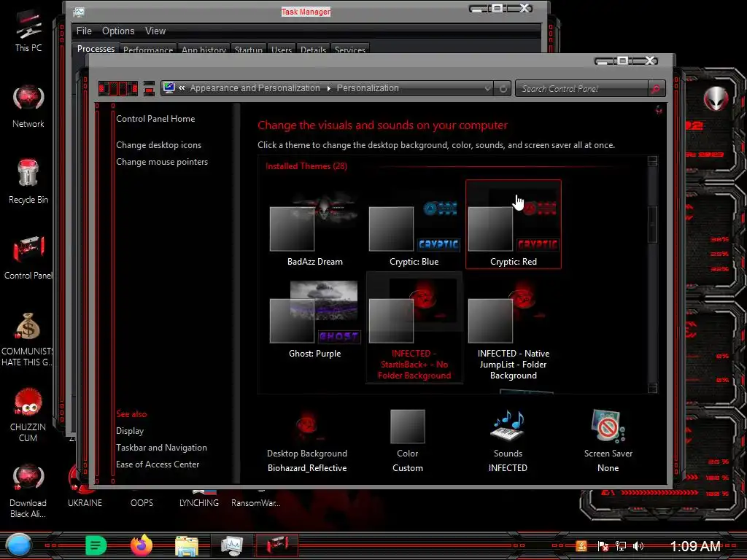Select the Cryptic: Red theme

tap(513, 225)
